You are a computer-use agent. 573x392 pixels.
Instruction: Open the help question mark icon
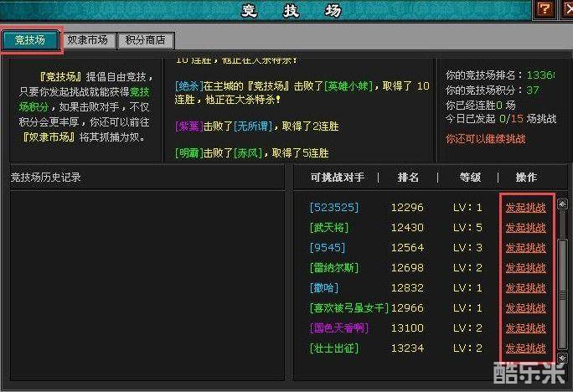click(544, 9)
